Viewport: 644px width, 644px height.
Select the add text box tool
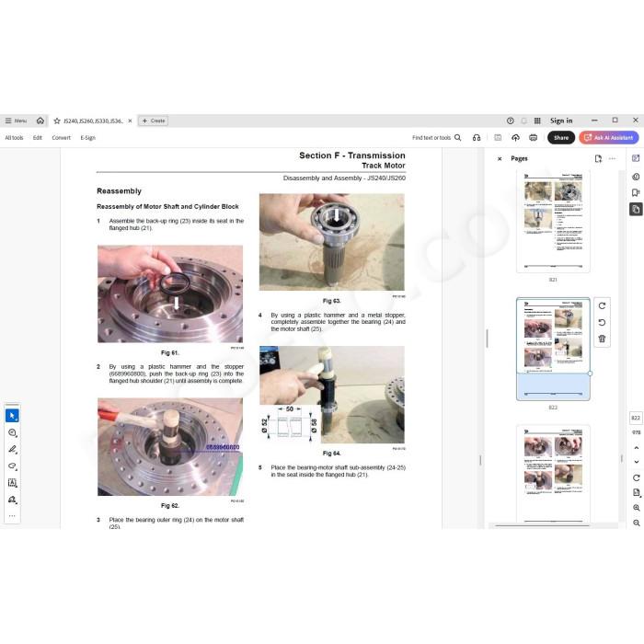click(12, 483)
